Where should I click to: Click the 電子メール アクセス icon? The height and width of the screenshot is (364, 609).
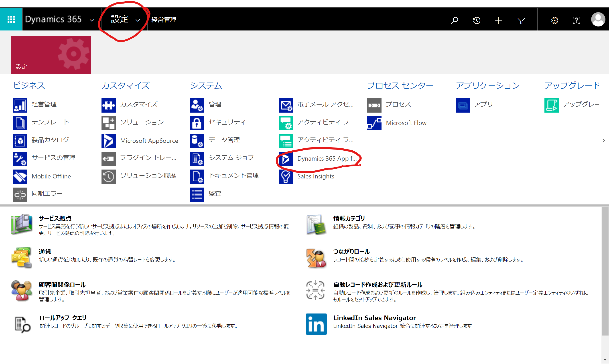[x=286, y=105]
